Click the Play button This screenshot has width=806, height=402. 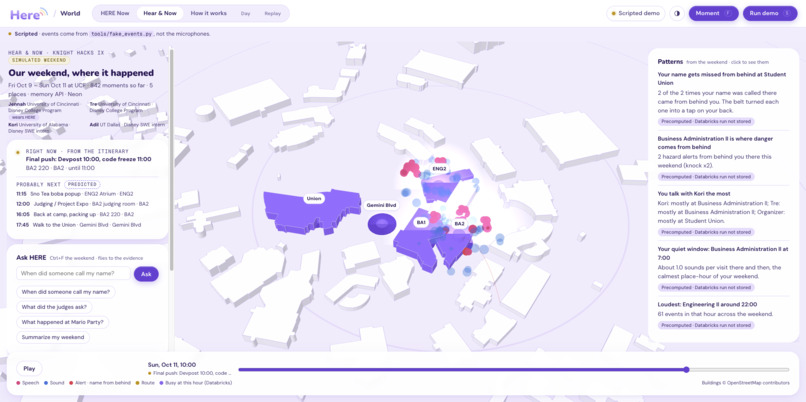pyautogui.click(x=29, y=369)
